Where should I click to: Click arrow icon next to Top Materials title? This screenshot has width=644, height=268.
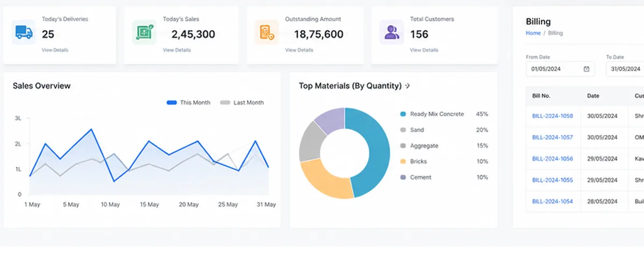[x=408, y=86]
